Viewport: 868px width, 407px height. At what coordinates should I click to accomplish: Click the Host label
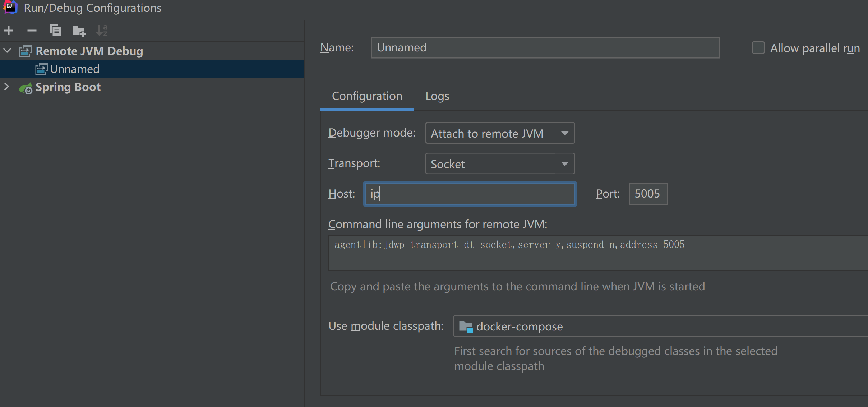click(x=342, y=194)
